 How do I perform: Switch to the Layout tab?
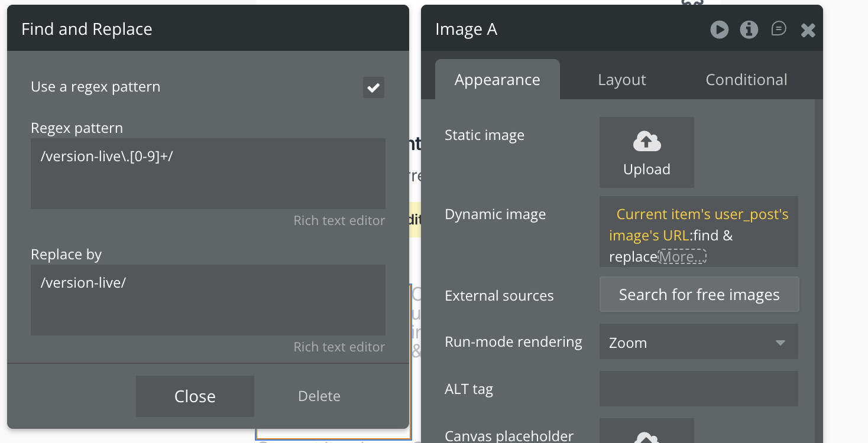click(621, 80)
